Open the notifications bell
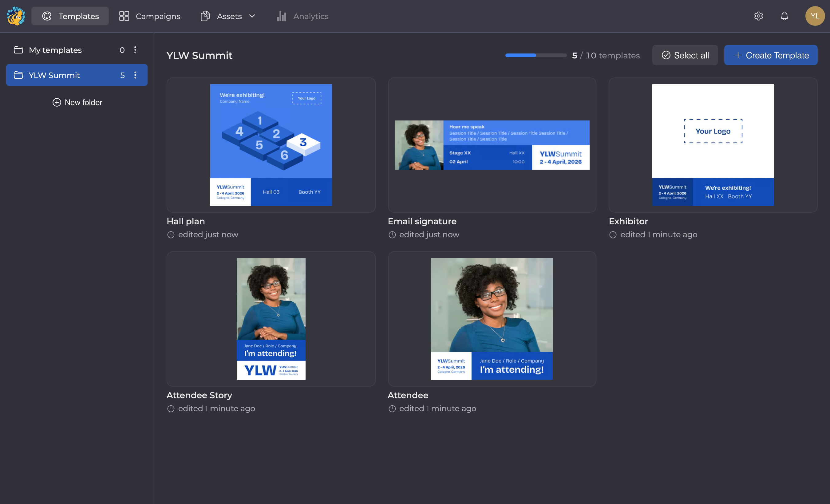The height and width of the screenshot is (504, 830). point(784,16)
